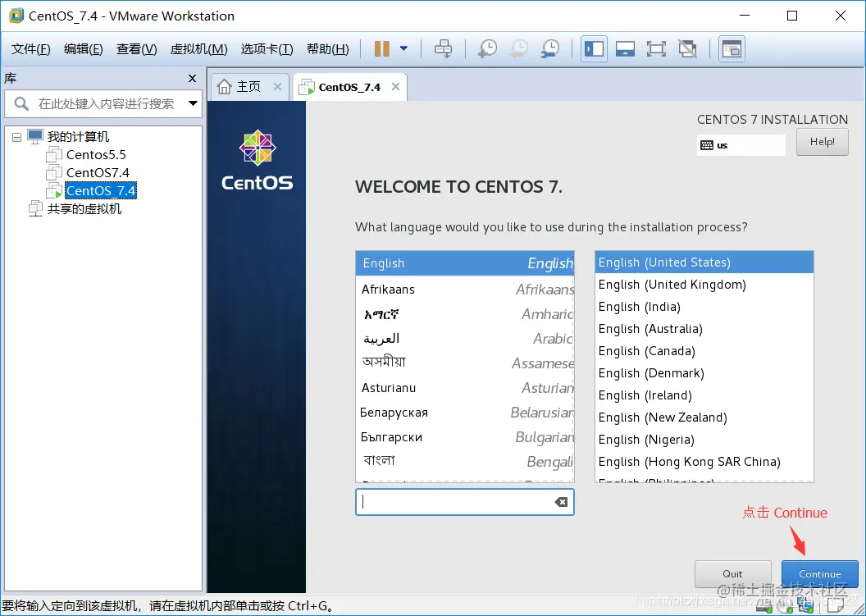Open the snapshot manager icon
This screenshot has width=866, height=616.
(550, 48)
